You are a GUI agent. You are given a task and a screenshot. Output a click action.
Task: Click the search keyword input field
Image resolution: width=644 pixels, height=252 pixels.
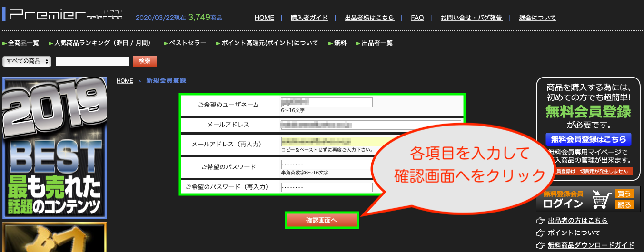[x=92, y=61]
